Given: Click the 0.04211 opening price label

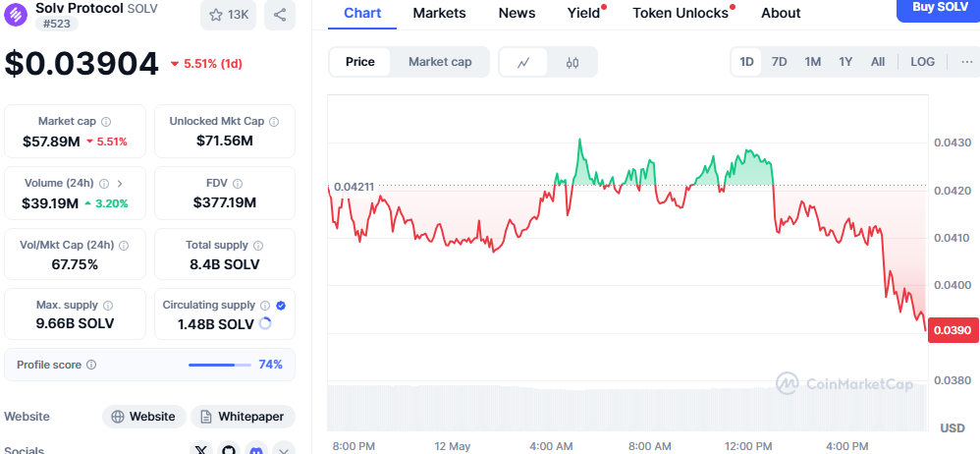Looking at the screenshot, I should (x=354, y=187).
